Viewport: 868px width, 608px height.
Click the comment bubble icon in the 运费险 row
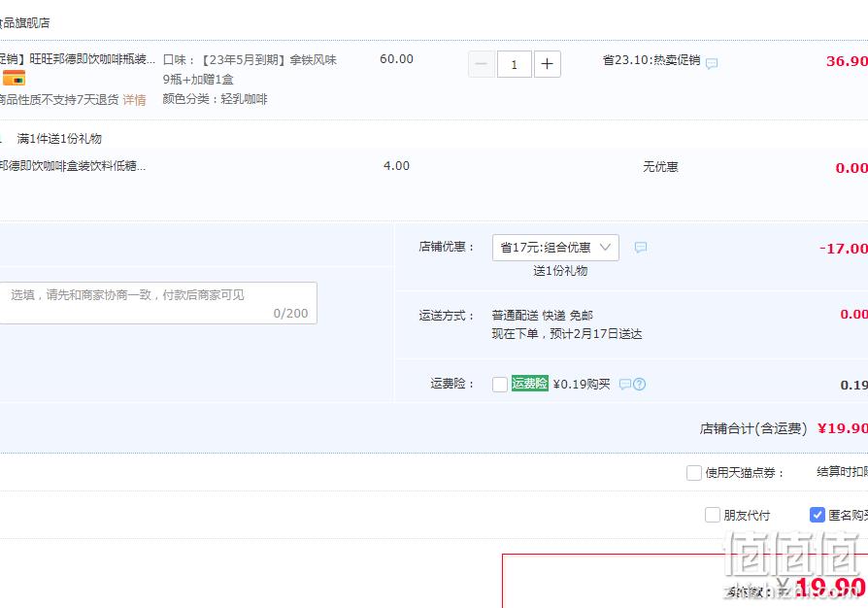[x=624, y=385]
